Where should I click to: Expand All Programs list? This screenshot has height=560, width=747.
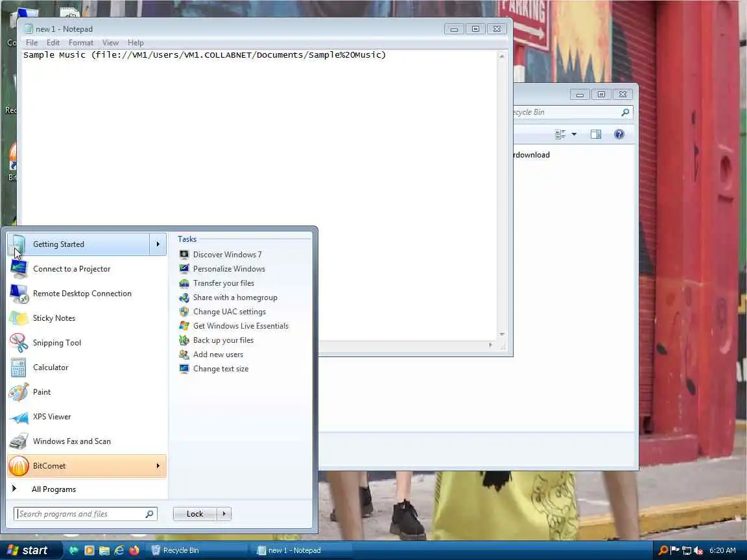[53, 489]
